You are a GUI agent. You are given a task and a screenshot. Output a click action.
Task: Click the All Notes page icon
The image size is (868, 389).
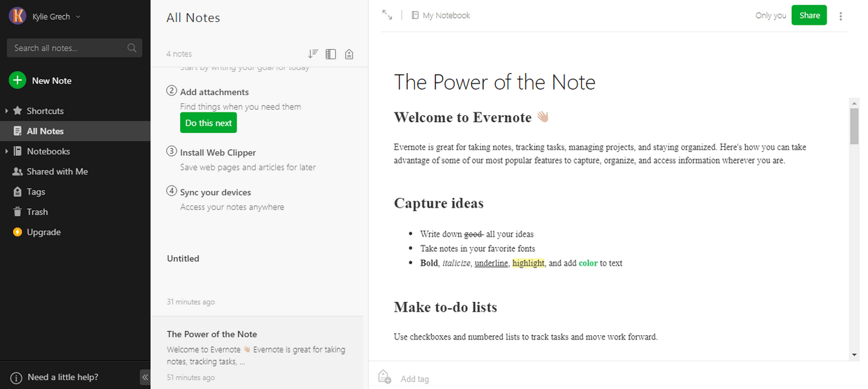pyautogui.click(x=18, y=131)
